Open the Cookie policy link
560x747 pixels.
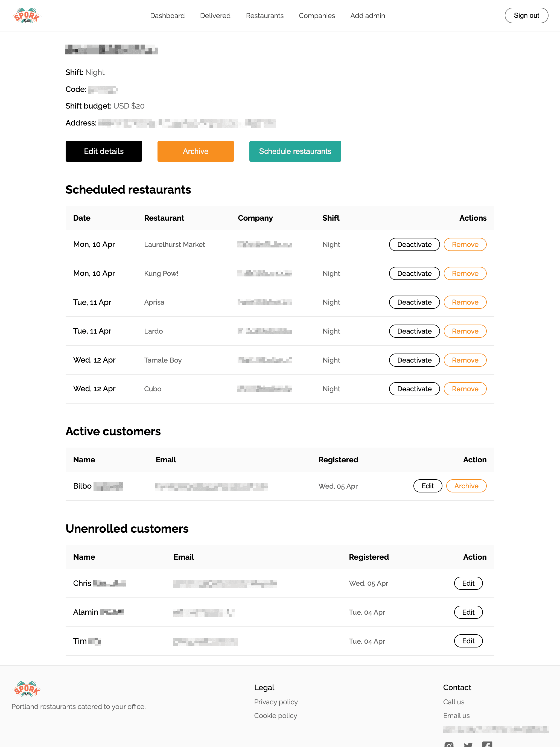[x=275, y=715]
